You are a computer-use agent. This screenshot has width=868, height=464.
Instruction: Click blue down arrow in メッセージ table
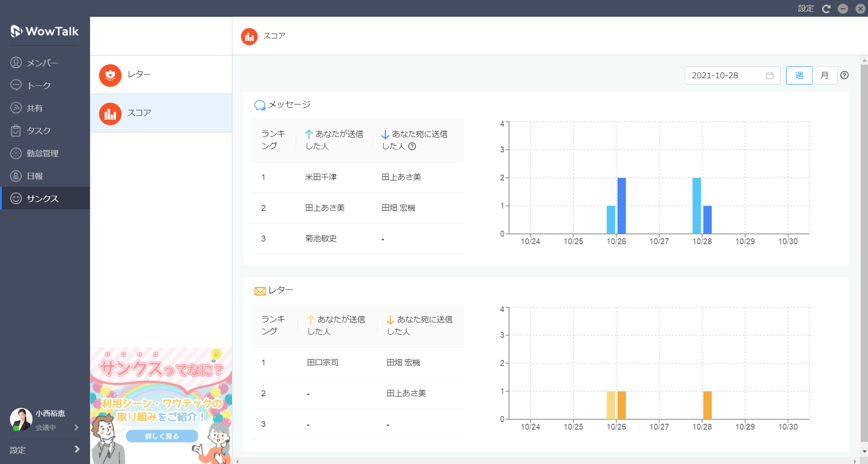pyautogui.click(x=385, y=134)
